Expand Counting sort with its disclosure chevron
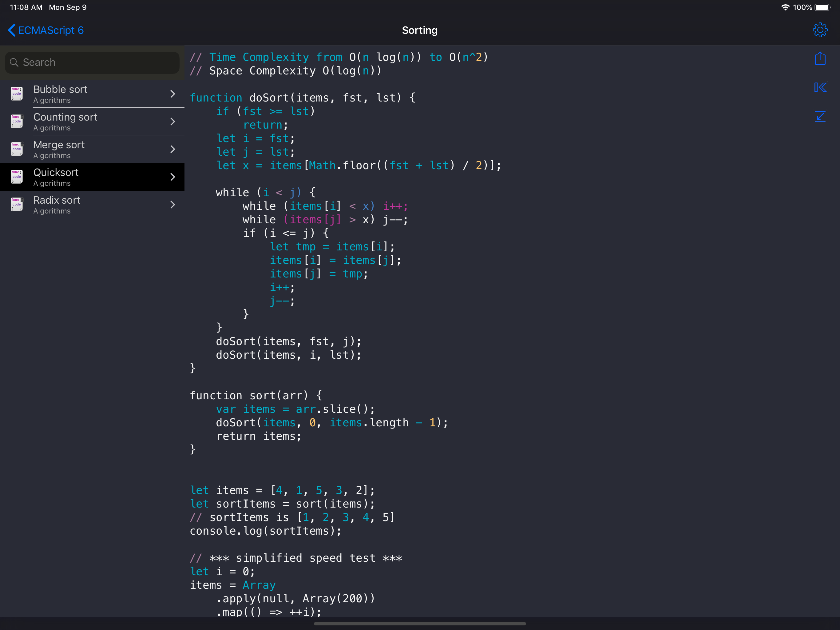 [x=173, y=121]
